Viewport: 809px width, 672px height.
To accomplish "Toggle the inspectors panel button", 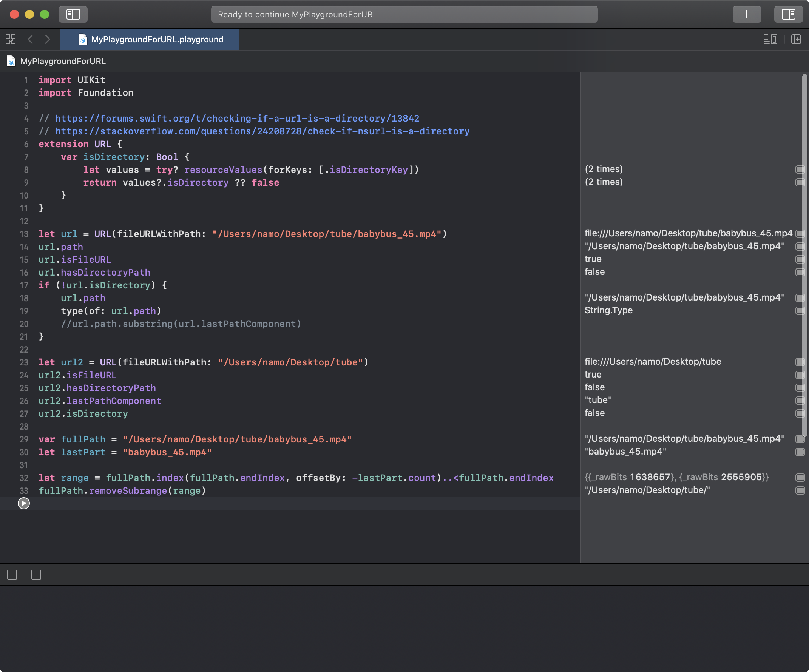I will point(788,14).
